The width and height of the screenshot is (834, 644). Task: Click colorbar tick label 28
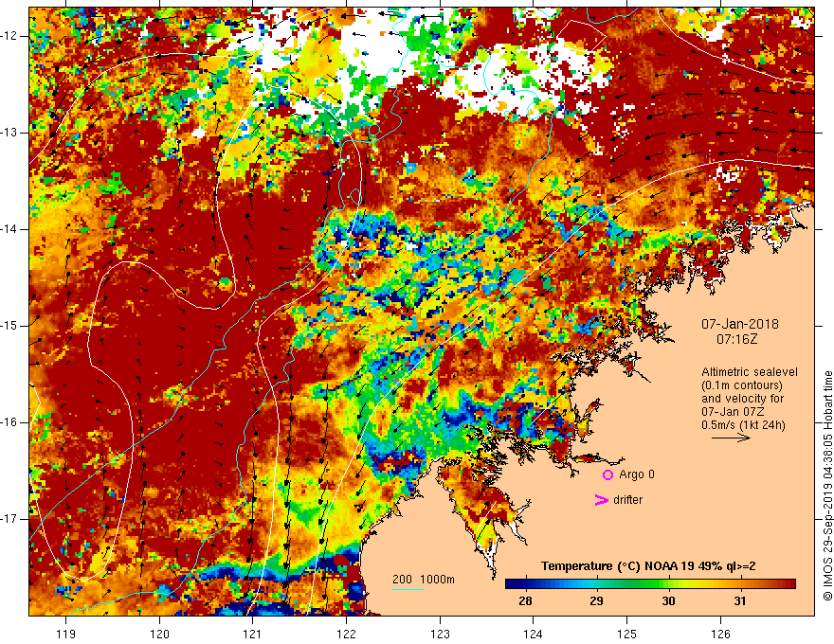pyautogui.click(x=525, y=601)
